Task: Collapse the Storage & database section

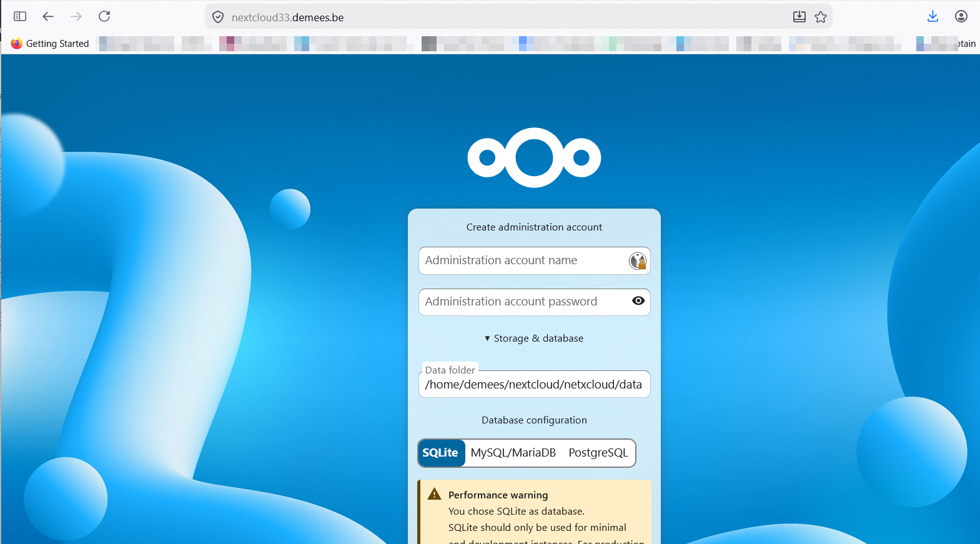Action: [534, 339]
